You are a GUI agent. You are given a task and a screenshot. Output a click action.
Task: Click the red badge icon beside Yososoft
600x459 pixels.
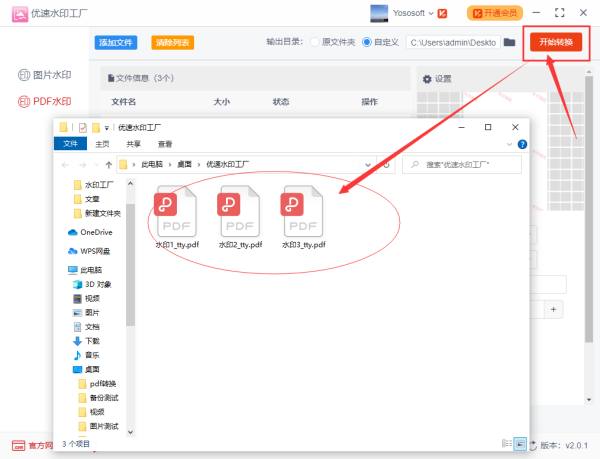[x=442, y=13]
